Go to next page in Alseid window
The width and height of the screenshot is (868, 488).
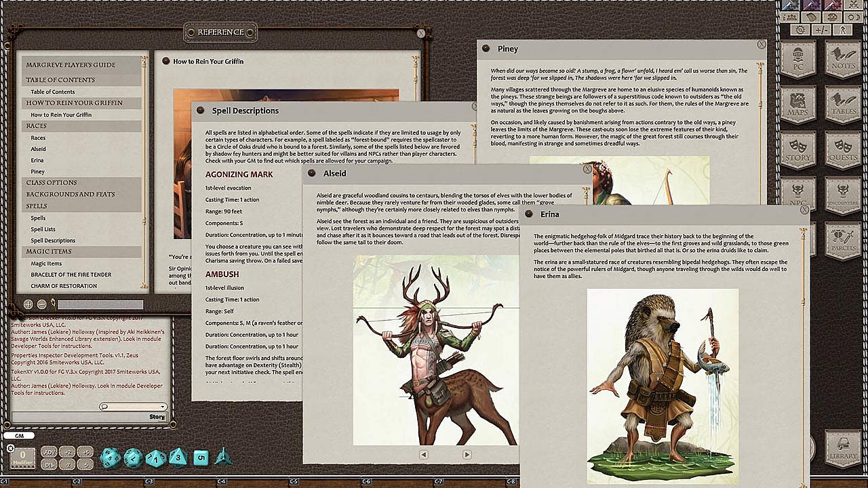pos(467,454)
